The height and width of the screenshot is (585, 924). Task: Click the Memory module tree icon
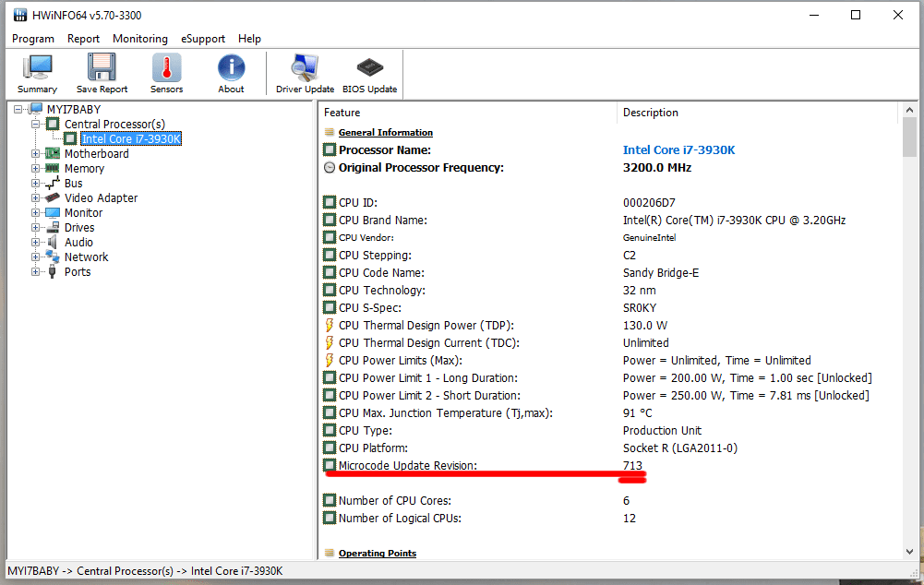tap(53, 168)
